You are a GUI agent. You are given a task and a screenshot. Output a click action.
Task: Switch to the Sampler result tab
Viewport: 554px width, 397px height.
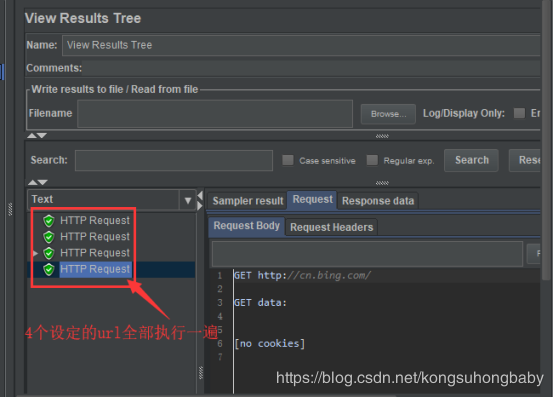click(248, 201)
